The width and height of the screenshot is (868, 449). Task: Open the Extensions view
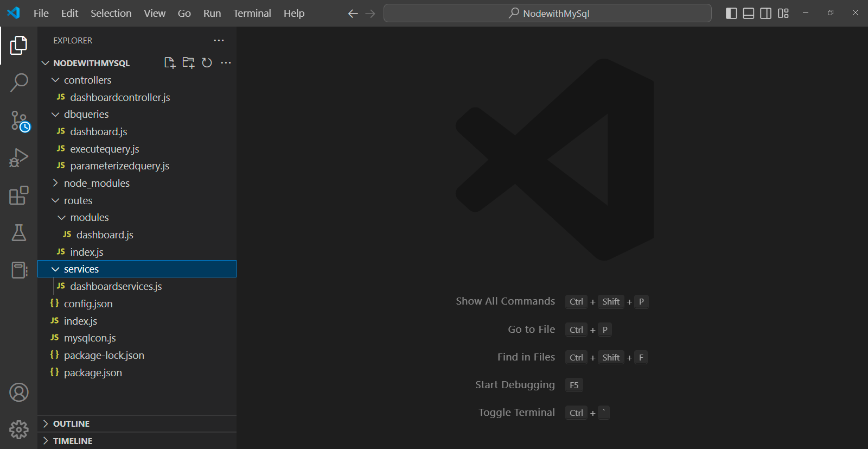coord(18,195)
